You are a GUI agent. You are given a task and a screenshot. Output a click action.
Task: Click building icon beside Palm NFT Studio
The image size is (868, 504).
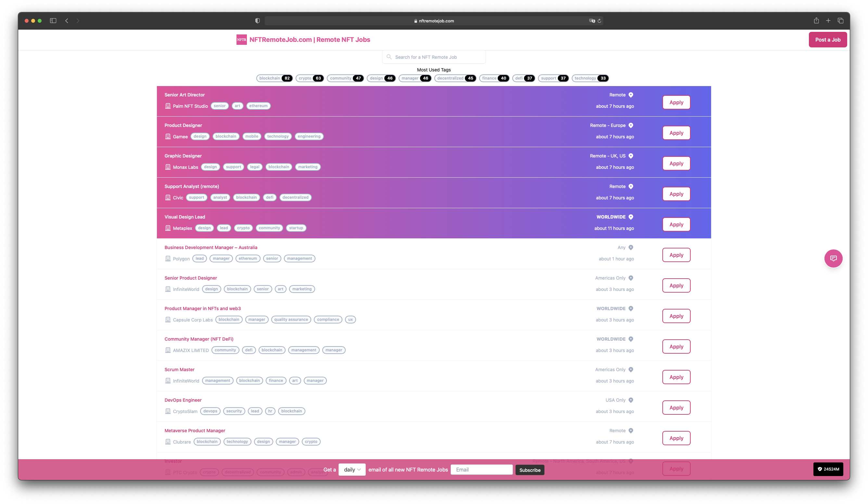168,106
